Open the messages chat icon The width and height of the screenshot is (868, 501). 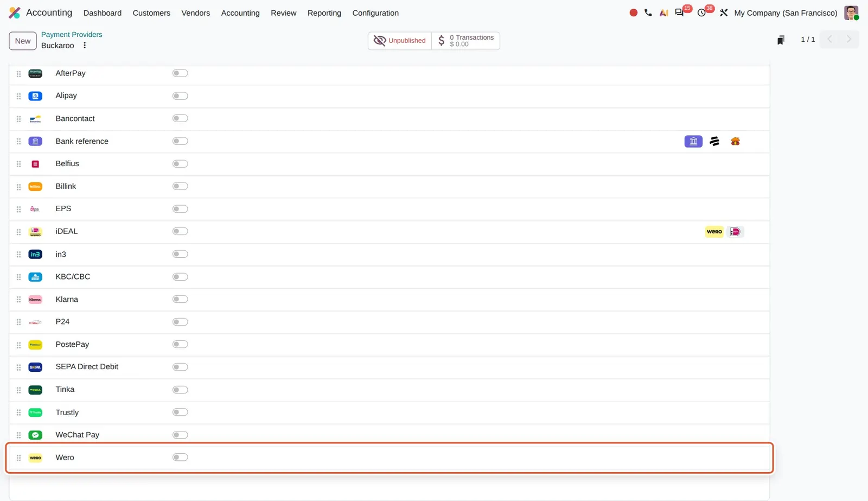click(679, 12)
